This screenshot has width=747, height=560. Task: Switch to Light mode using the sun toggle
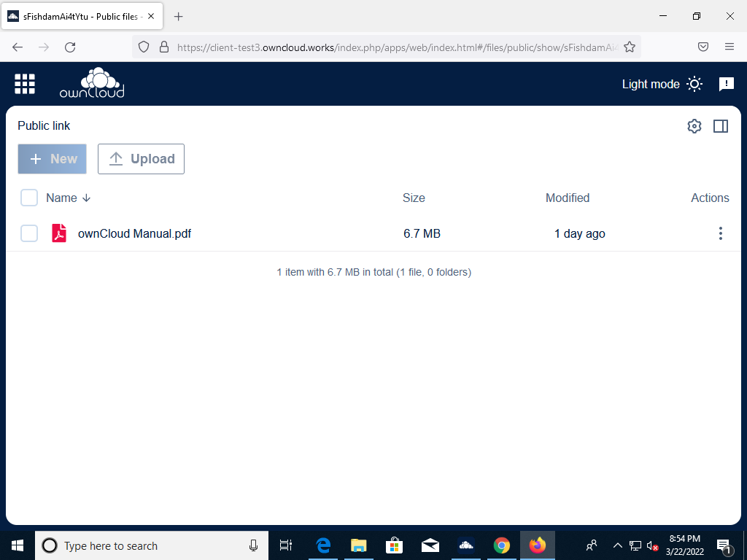point(694,84)
